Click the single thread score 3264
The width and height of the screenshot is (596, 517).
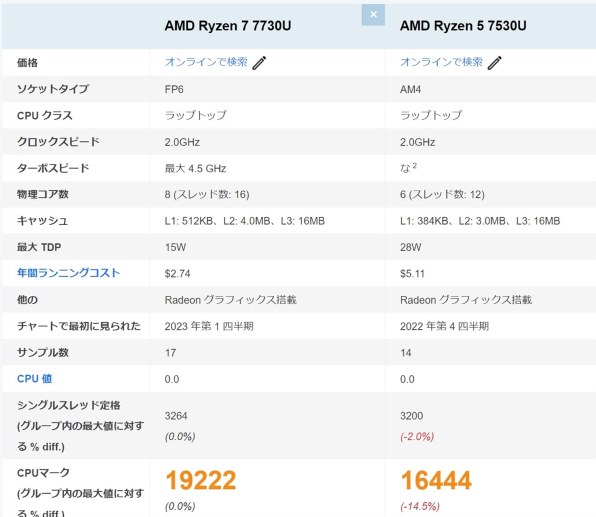176,416
